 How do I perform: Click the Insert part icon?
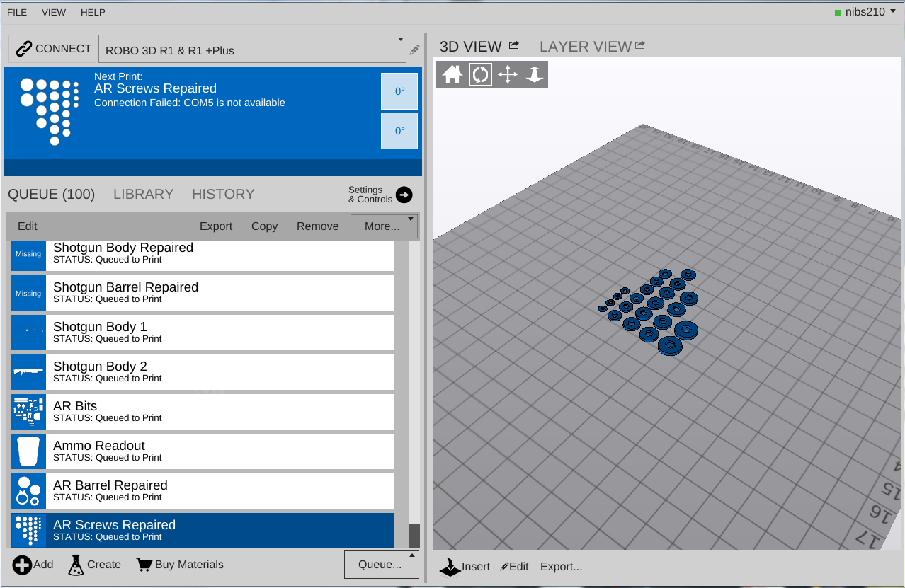450,566
